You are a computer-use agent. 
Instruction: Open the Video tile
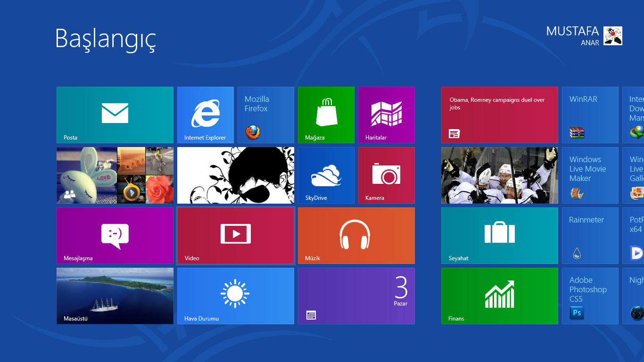click(236, 236)
